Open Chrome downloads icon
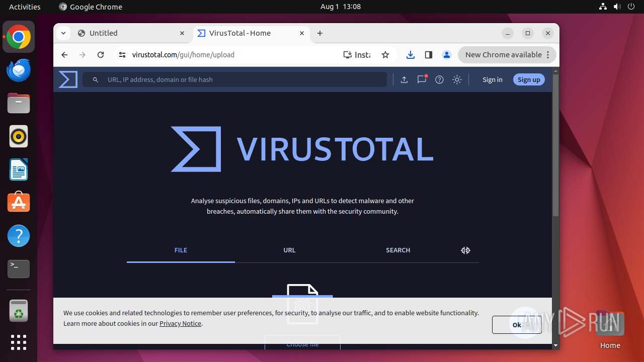The width and height of the screenshot is (644, 362). [411, 55]
